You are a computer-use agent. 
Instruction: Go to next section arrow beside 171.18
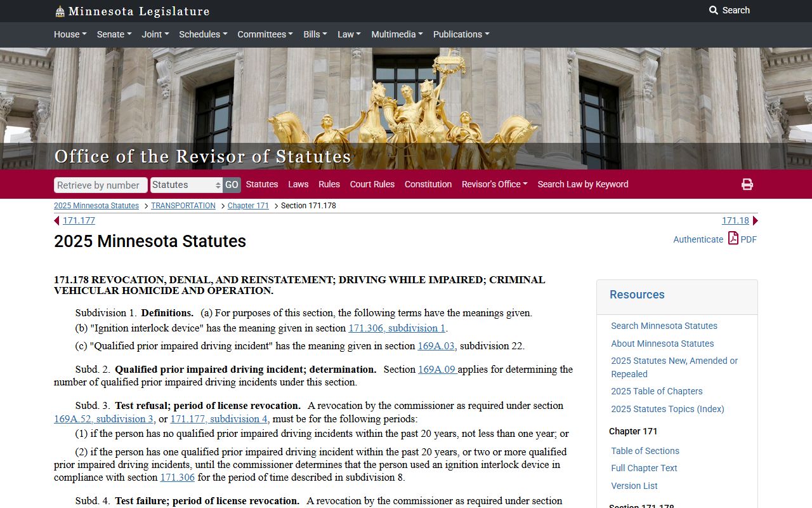[755, 220]
